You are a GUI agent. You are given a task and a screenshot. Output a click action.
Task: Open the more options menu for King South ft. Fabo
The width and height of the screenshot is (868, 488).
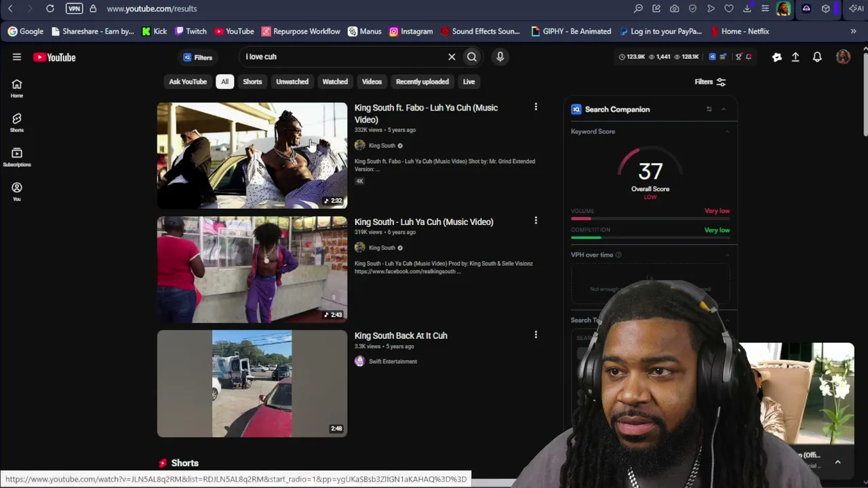coord(536,107)
